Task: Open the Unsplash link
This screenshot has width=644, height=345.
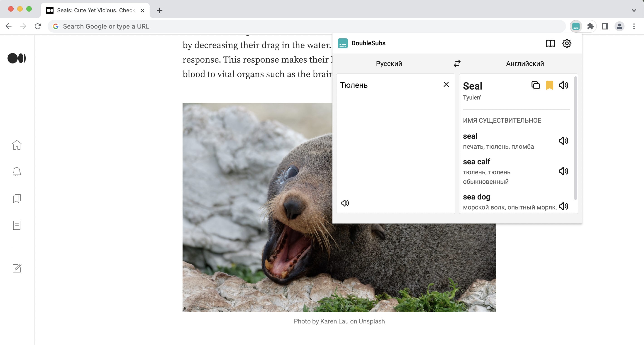Action: tap(371, 321)
